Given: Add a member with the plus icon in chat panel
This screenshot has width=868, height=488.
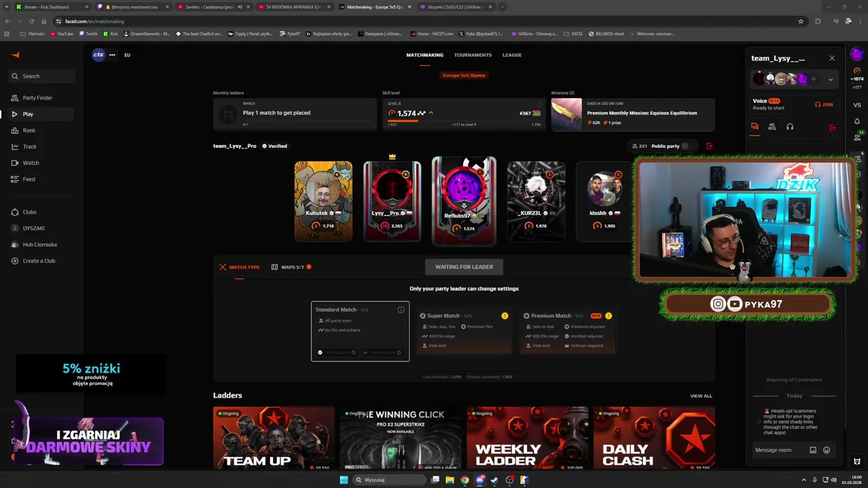Looking at the screenshot, I should [x=813, y=79].
